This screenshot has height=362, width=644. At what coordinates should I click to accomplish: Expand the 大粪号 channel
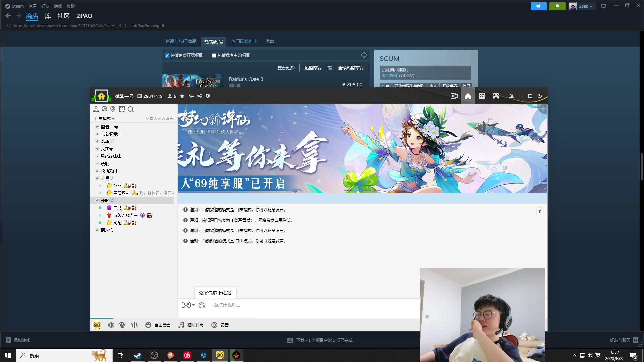click(97, 149)
